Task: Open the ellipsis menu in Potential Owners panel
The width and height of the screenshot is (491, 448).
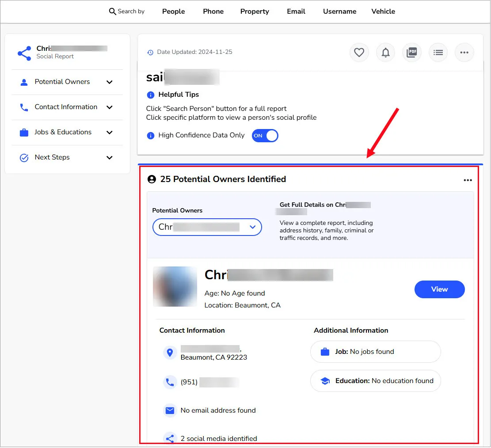Action: coord(468,180)
